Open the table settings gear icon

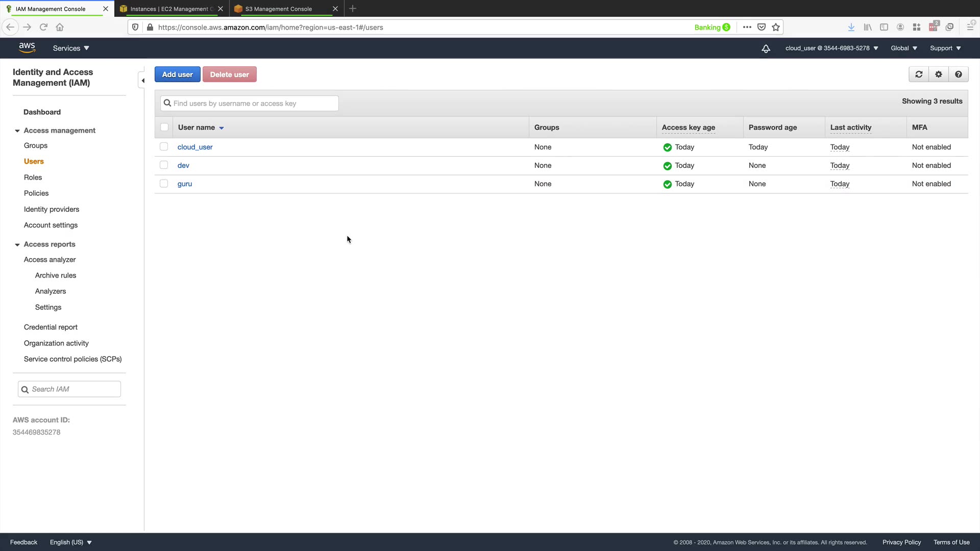(939, 74)
